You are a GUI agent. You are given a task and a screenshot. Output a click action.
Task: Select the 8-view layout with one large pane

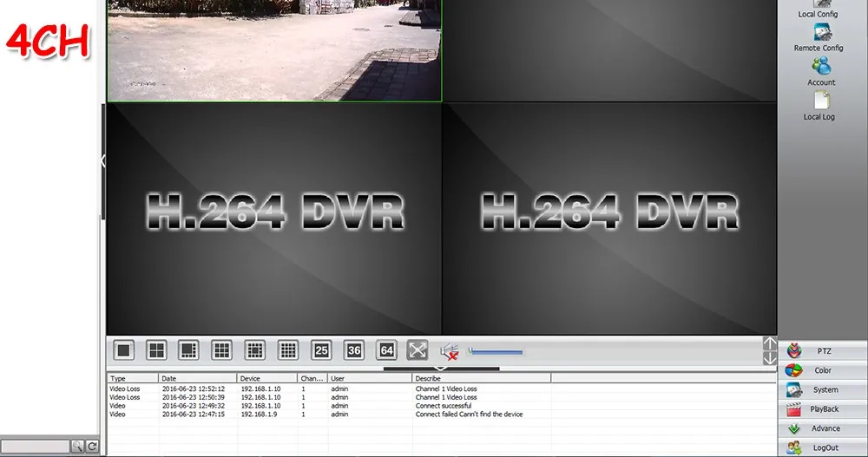pyautogui.click(x=188, y=350)
